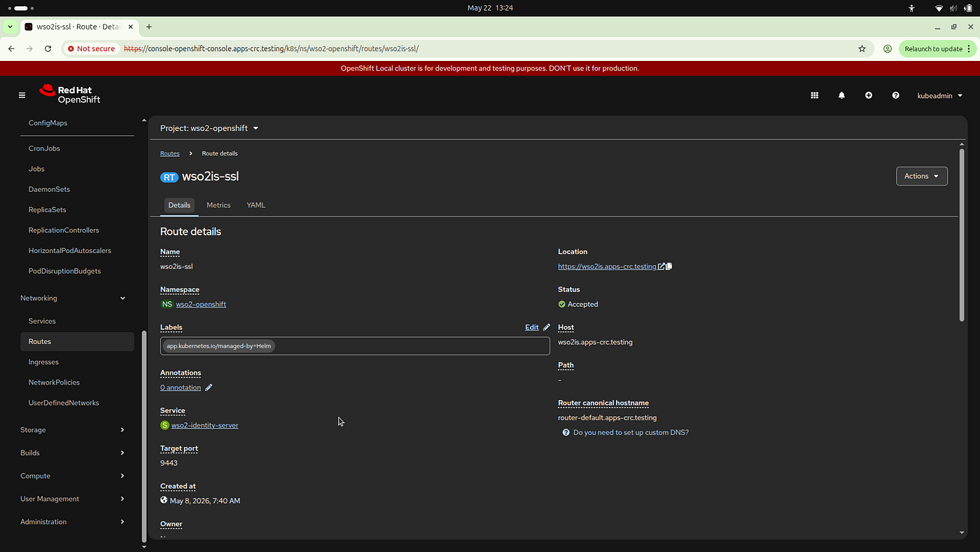Select Routes in the sidebar
Screen dimensions: 980x552
point(77,341)
